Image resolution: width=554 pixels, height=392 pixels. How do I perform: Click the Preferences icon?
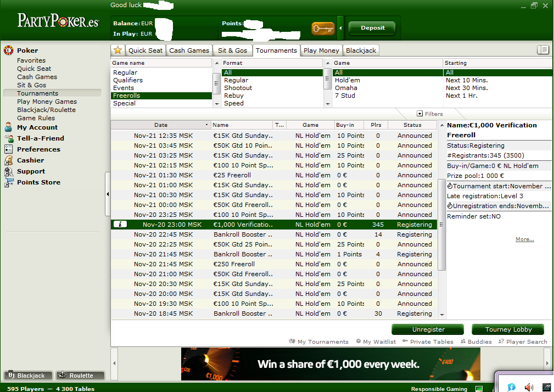coord(8,149)
